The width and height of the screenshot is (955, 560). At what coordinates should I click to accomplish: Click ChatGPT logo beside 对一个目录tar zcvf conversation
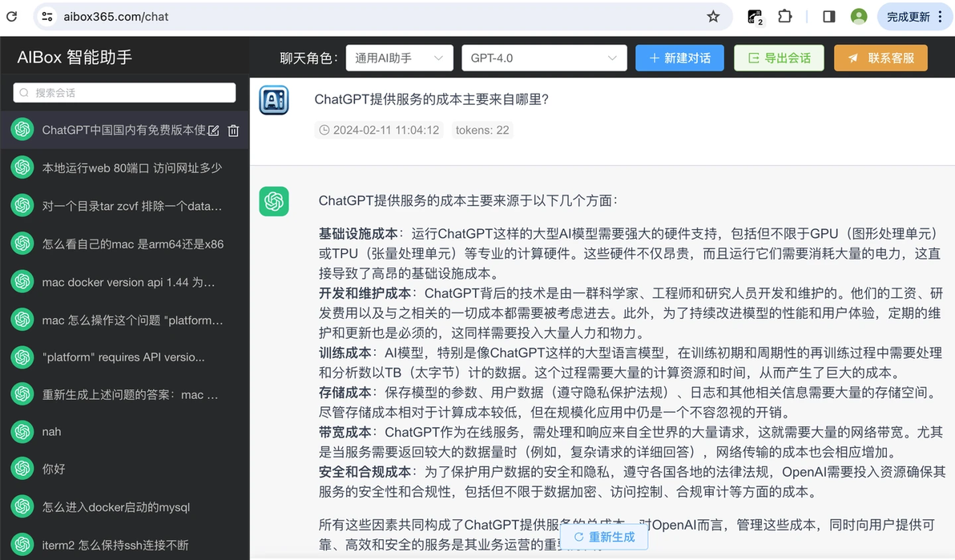click(22, 206)
